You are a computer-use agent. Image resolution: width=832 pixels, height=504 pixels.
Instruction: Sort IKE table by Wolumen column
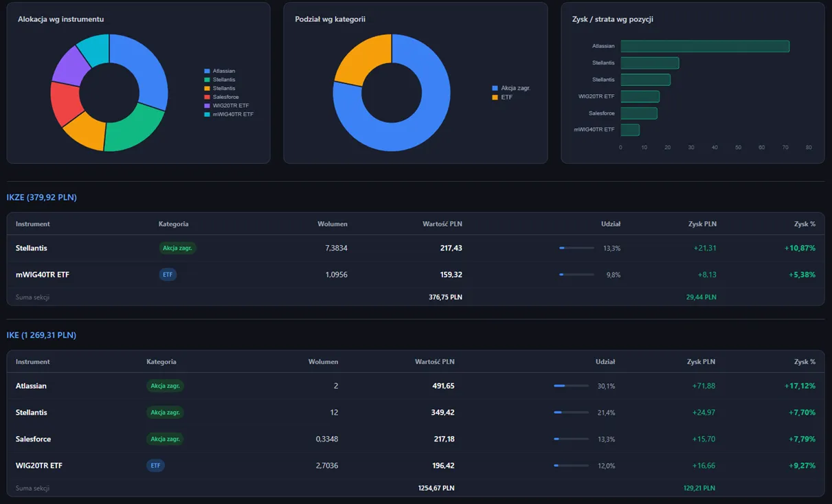pyautogui.click(x=323, y=362)
